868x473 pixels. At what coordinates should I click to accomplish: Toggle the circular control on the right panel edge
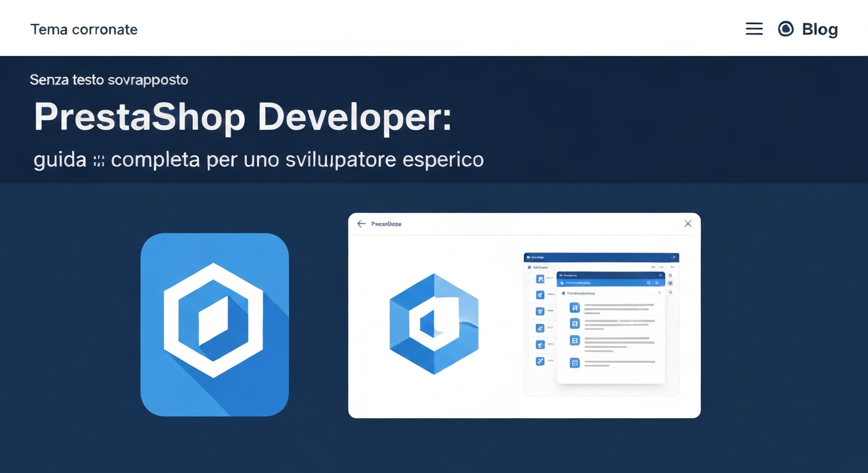670,283
